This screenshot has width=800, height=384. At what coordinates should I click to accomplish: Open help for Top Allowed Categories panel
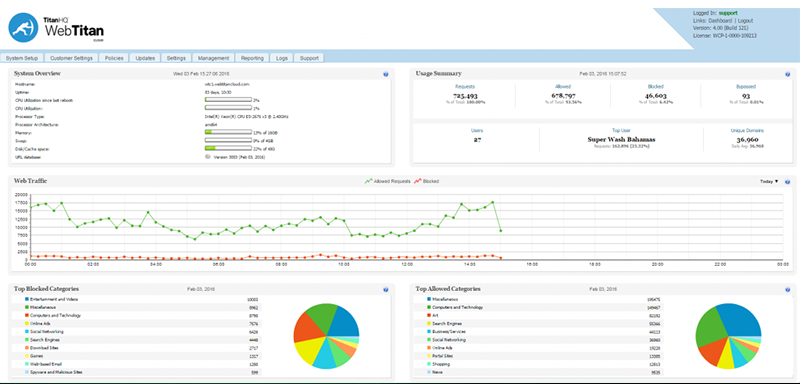click(x=788, y=290)
